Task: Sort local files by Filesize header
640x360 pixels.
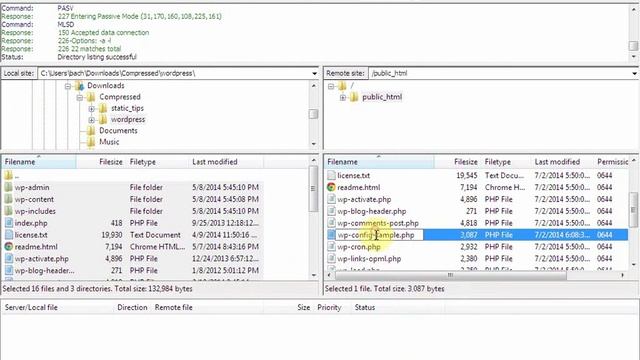Action: tap(101, 162)
